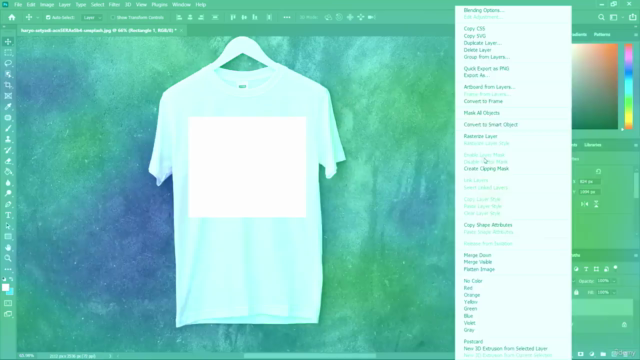Select the Blur tool
The width and height of the screenshot is (640, 360).
[x=8, y=182]
